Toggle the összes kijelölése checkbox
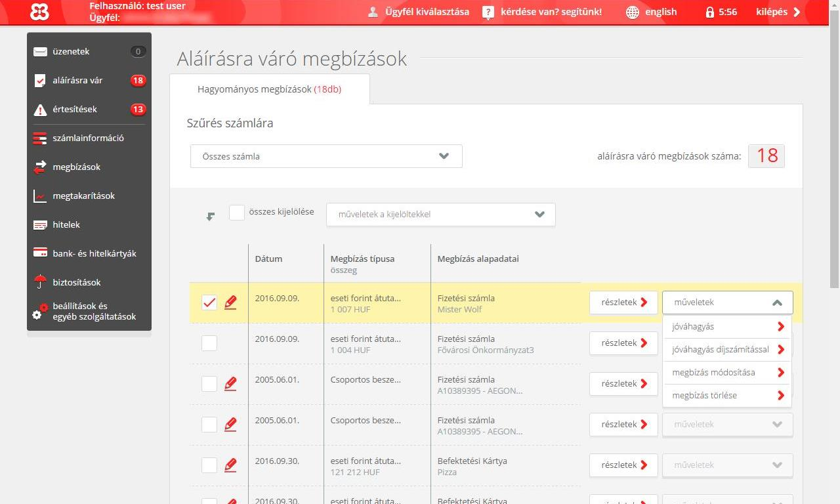Image resolution: width=840 pixels, height=504 pixels. [237, 212]
